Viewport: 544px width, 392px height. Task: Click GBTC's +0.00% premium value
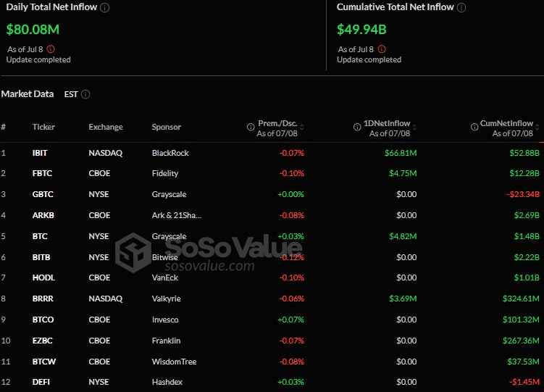point(290,194)
